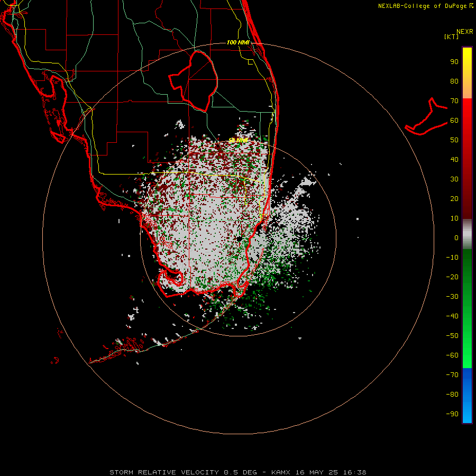Select the -70 knot scale label
476x476 pixels.
click(452, 375)
